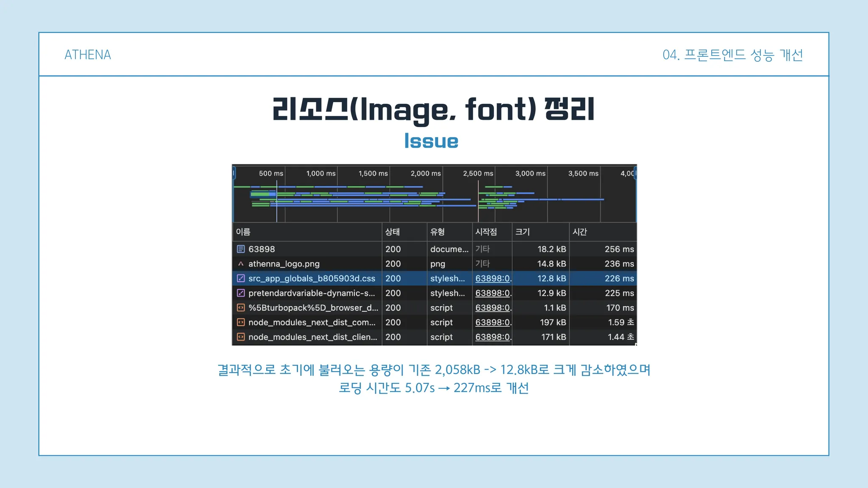Grab the right timeline overview handle
The image size is (868, 488).
click(635, 173)
